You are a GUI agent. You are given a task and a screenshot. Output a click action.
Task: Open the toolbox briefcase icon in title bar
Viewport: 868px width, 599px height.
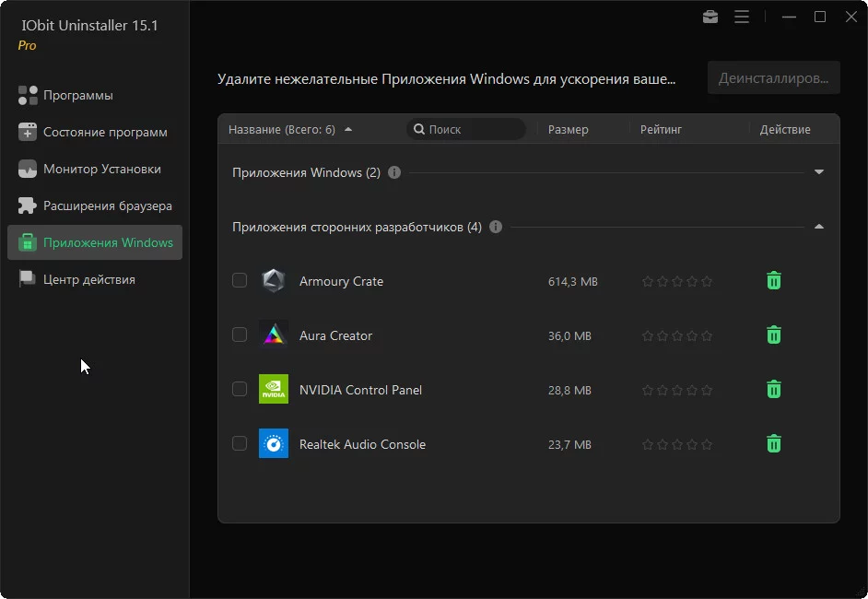[x=710, y=17]
